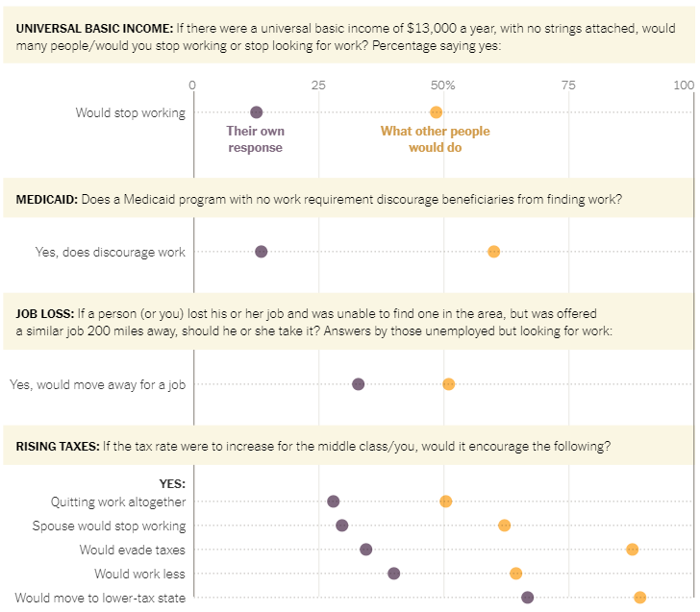Click the JOB LOSS section heading
Screen dimensions: 700x612
pyautogui.click(x=43, y=314)
